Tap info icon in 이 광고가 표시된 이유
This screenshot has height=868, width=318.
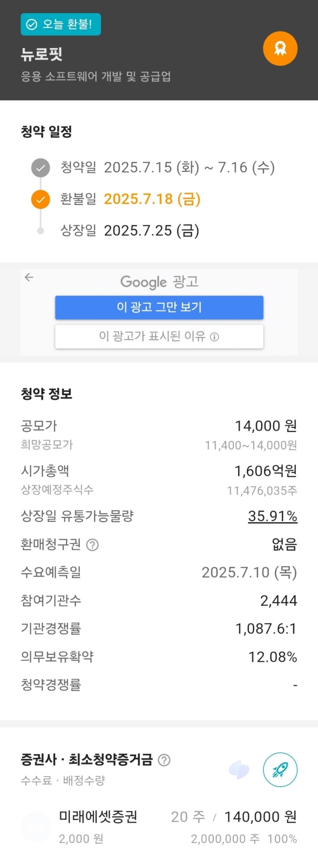214,337
